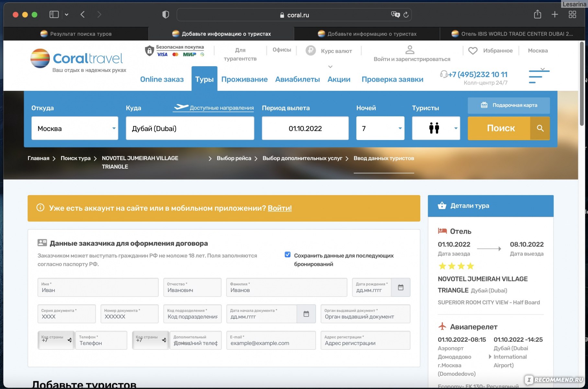Open 'Проживание' menu item
The width and height of the screenshot is (588, 389).
[x=244, y=79]
